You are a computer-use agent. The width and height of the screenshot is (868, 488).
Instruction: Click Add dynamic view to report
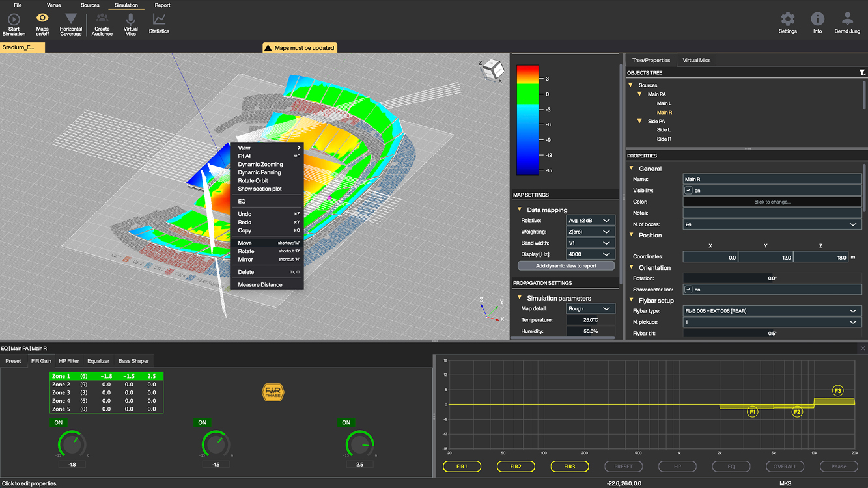pyautogui.click(x=565, y=265)
